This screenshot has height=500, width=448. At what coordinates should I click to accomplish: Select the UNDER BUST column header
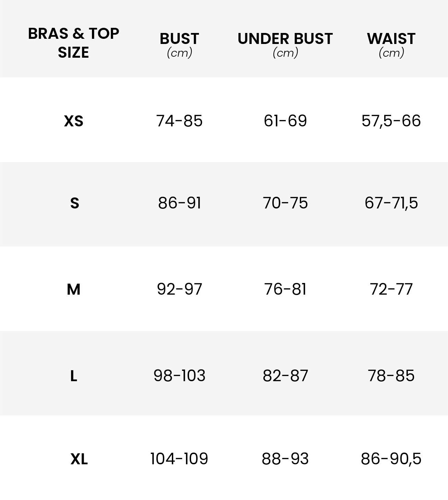pos(285,39)
